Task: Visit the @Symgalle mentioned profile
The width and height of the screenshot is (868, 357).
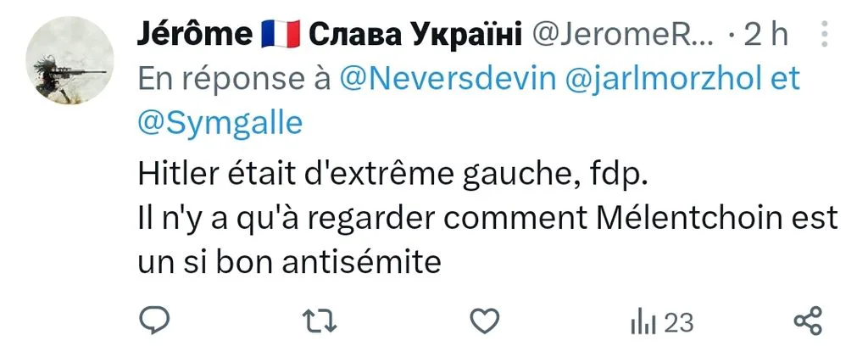Action: (220, 125)
